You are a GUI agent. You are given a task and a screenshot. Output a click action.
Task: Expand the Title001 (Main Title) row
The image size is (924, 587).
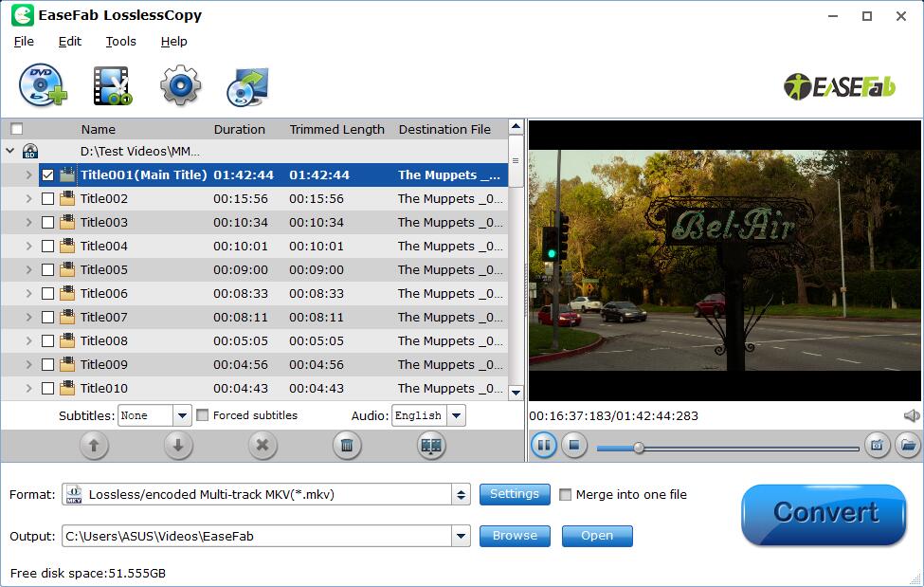[x=28, y=175]
